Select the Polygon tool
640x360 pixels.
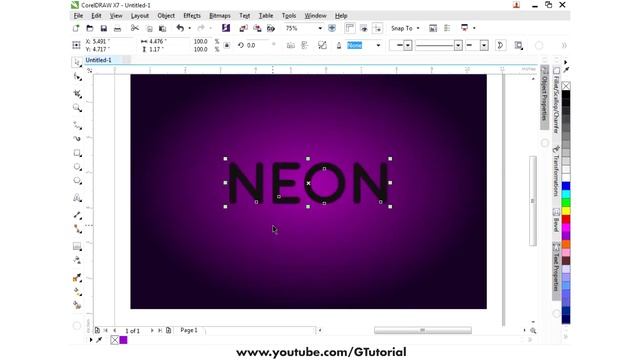(77, 181)
